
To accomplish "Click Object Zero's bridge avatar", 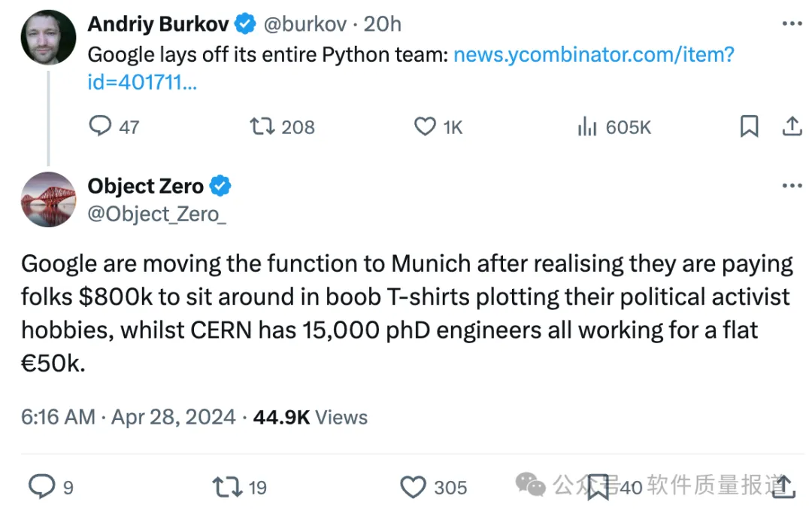I will click(48, 199).
